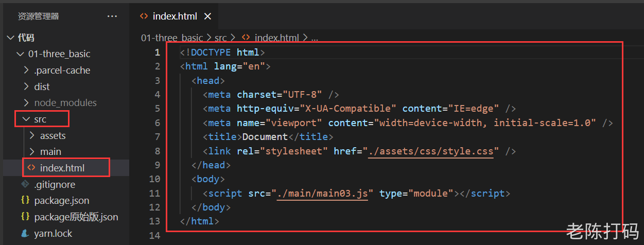644x245 pixels.
Task: Expand the dist folder
Action: [x=26, y=86]
